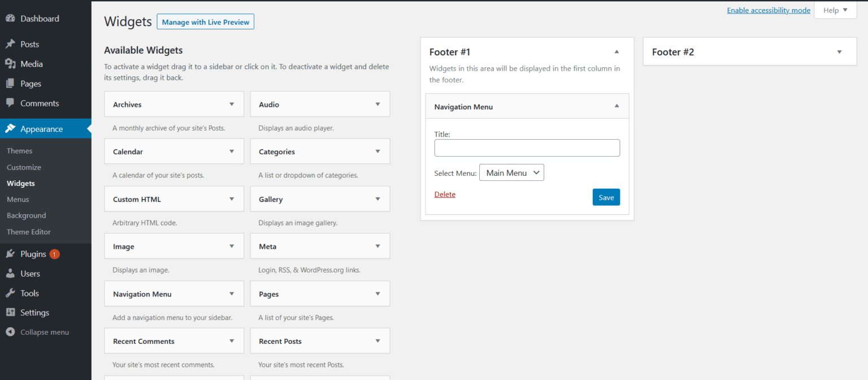Expand the Archives widget
This screenshot has width=868, height=380.
coord(232,104)
